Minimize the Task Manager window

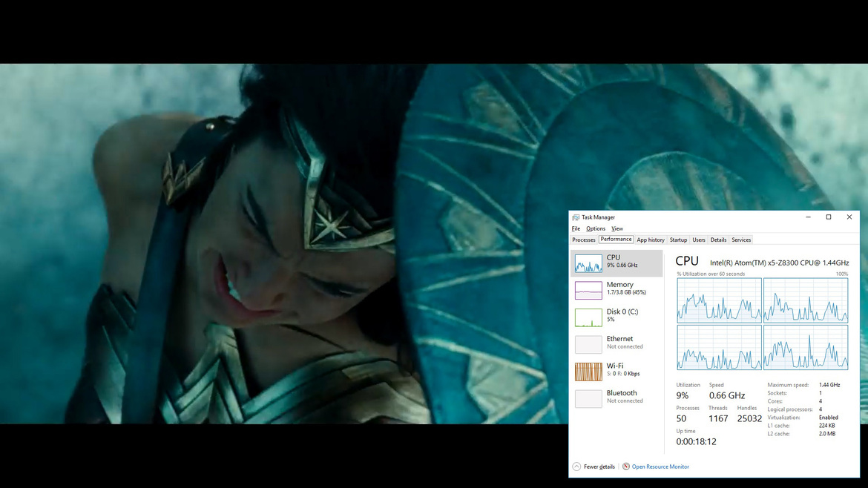[x=808, y=217]
